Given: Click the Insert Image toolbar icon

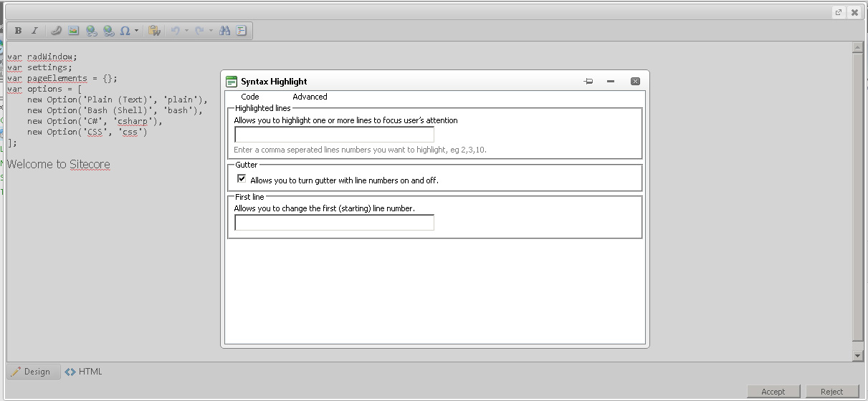Looking at the screenshot, I should click(x=73, y=31).
